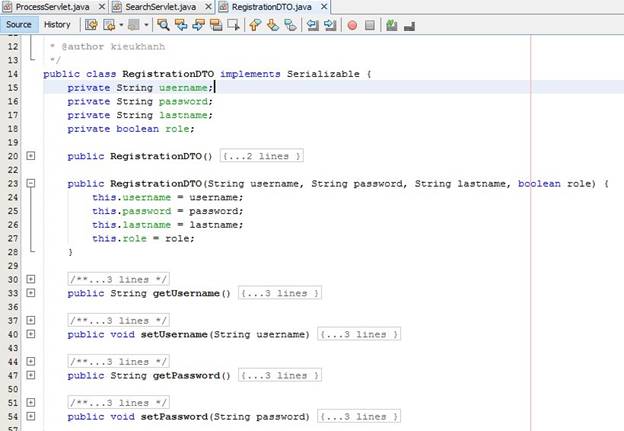Click the '/**...3 lines */' placeholder on line 51

119,403
